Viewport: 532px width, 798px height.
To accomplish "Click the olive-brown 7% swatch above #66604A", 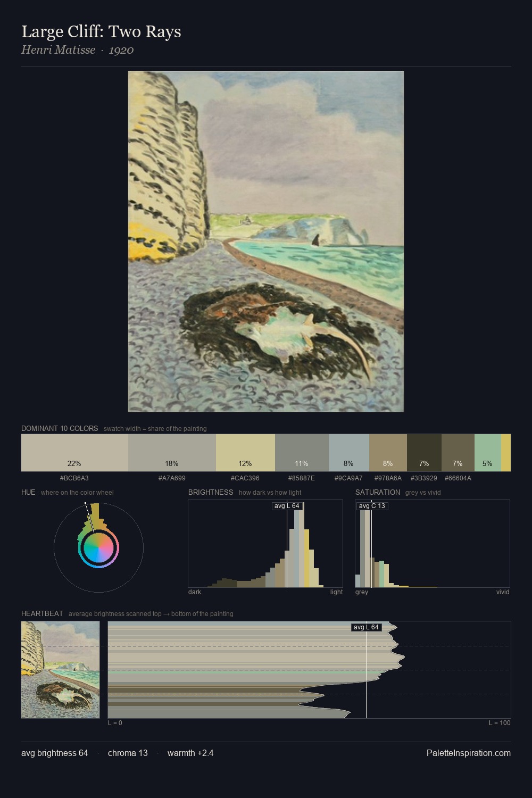I will point(458,453).
